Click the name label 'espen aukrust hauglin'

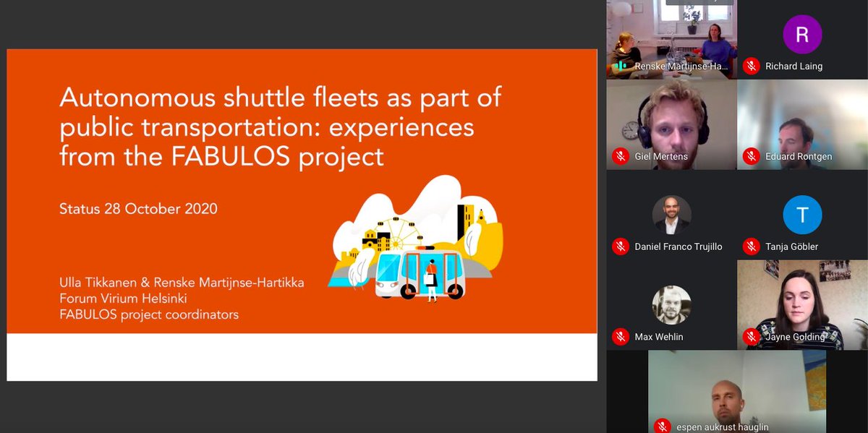coord(722,426)
